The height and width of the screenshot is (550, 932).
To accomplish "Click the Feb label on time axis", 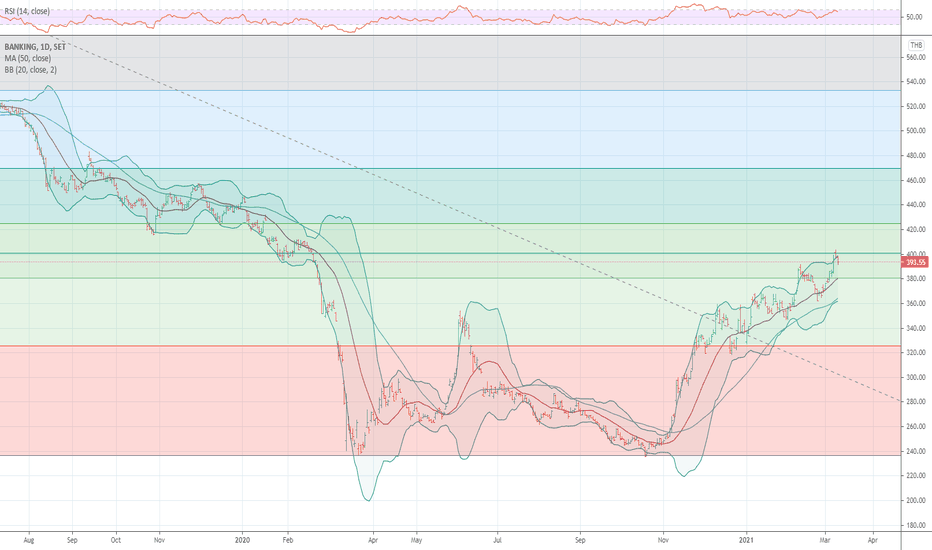I will click(288, 540).
